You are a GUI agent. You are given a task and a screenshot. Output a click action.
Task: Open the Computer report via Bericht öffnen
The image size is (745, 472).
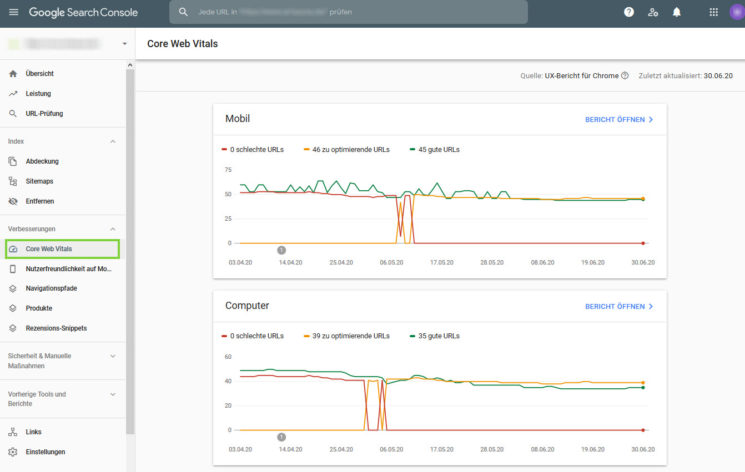click(x=619, y=307)
